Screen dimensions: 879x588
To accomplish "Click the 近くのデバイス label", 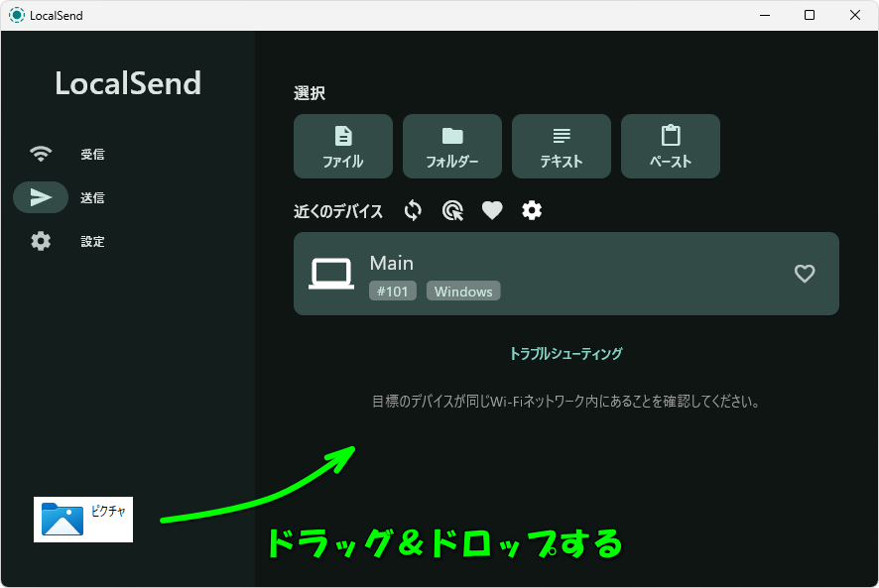I will click(x=338, y=211).
